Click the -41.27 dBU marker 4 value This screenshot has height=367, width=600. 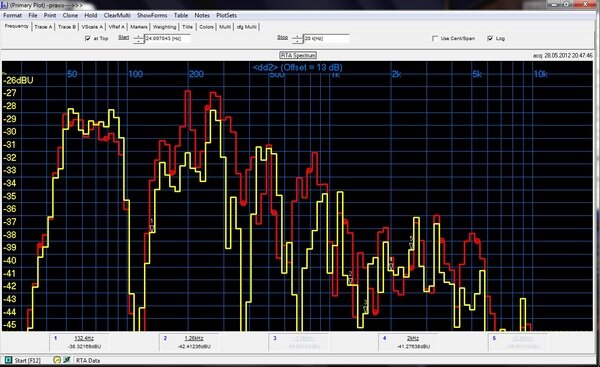coord(413,346)
